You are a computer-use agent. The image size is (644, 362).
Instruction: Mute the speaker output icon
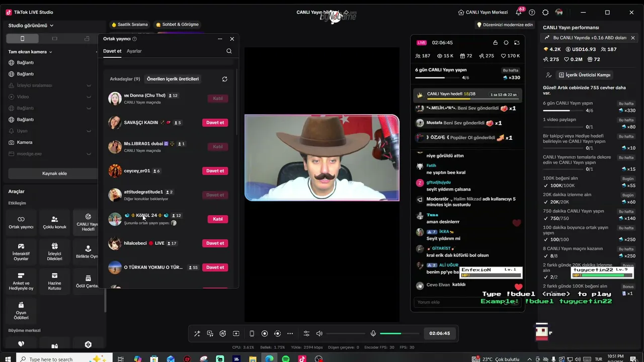(x=319, y=333)
